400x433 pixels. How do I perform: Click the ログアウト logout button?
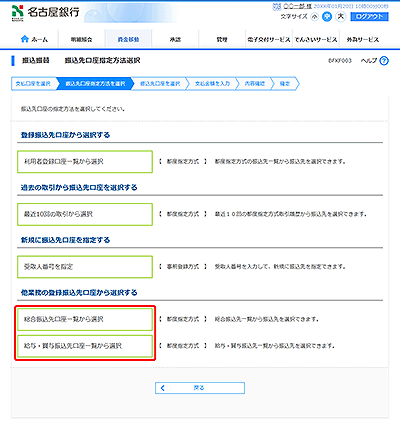coord(369,17)
